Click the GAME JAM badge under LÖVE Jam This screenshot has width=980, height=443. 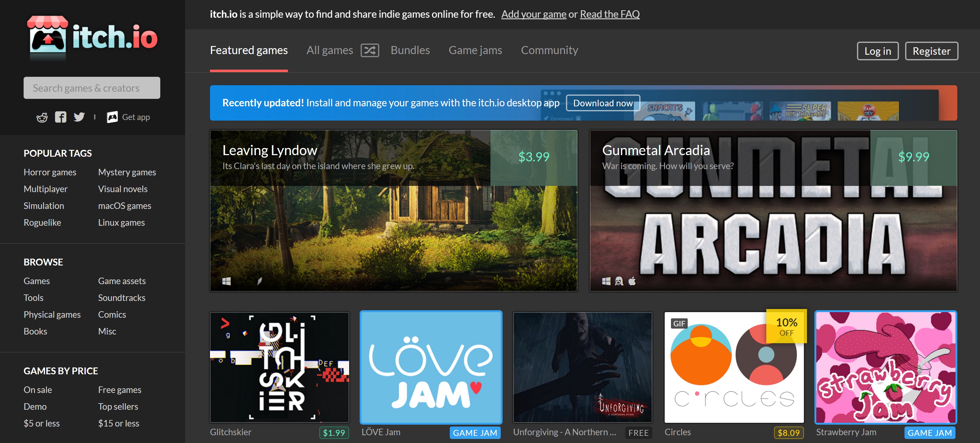pos(475,433)
